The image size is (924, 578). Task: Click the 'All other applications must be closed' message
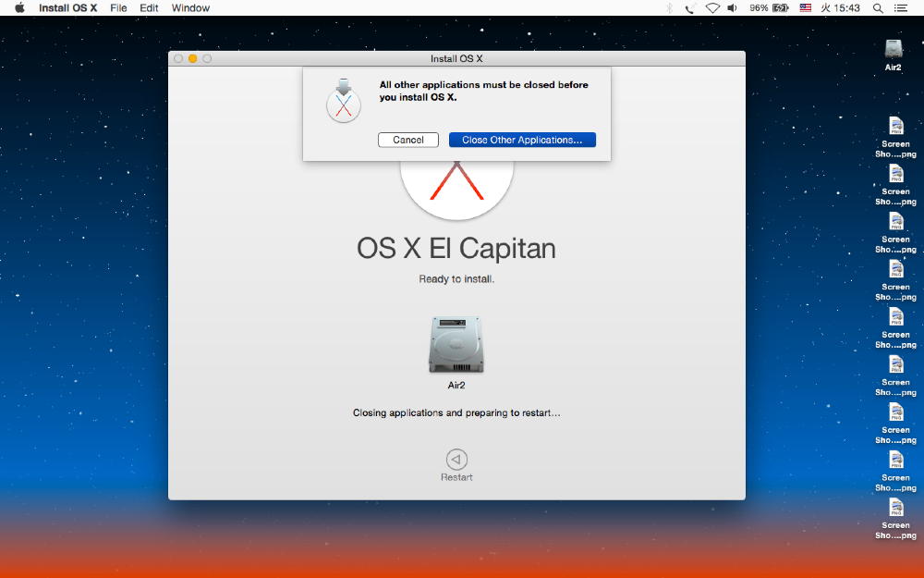(x=484, y=91)
